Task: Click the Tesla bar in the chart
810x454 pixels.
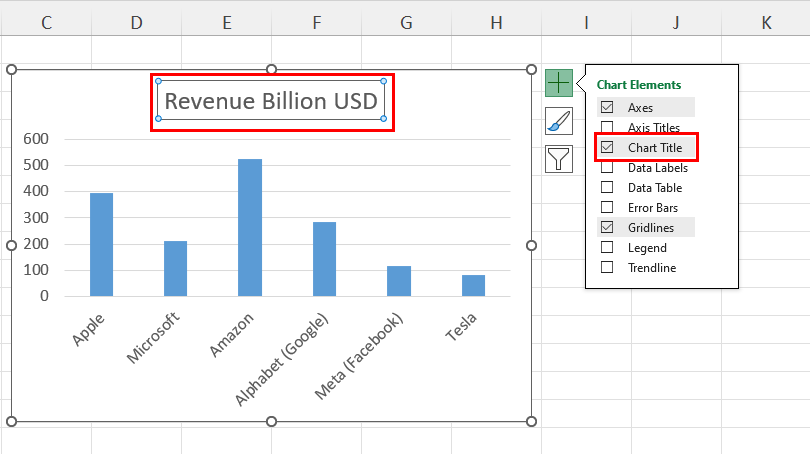Action: tap(473, 285)
